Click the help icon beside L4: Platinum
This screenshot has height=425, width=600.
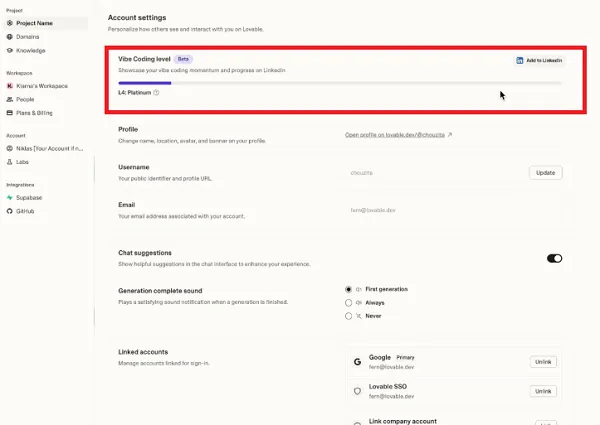point(157,92)
